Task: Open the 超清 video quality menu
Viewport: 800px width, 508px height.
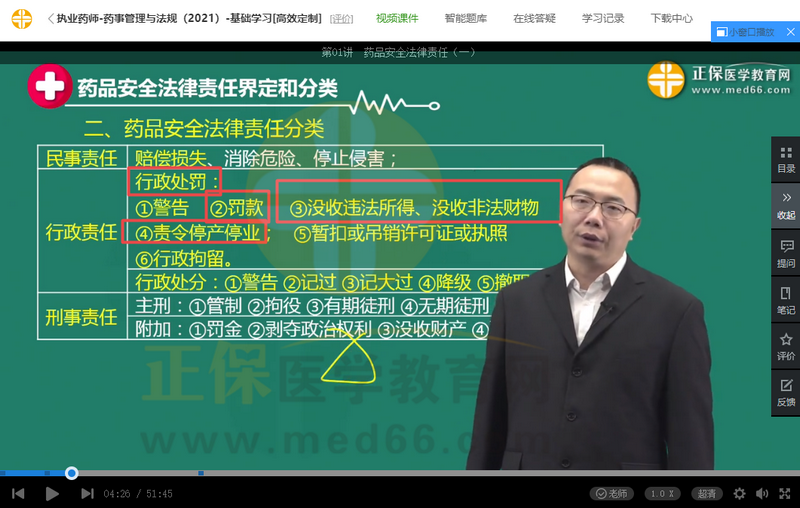Action: click(707, 494)
